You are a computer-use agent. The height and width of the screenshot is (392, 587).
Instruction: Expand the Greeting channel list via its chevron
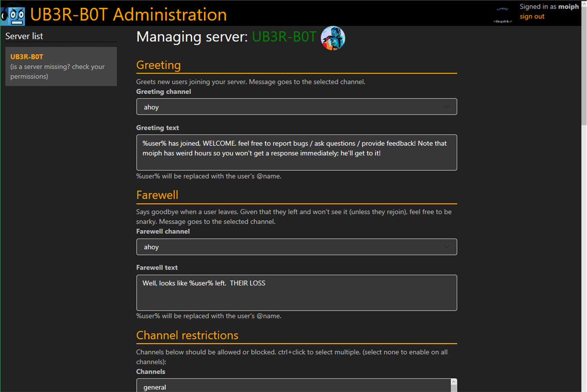point(448,107)
